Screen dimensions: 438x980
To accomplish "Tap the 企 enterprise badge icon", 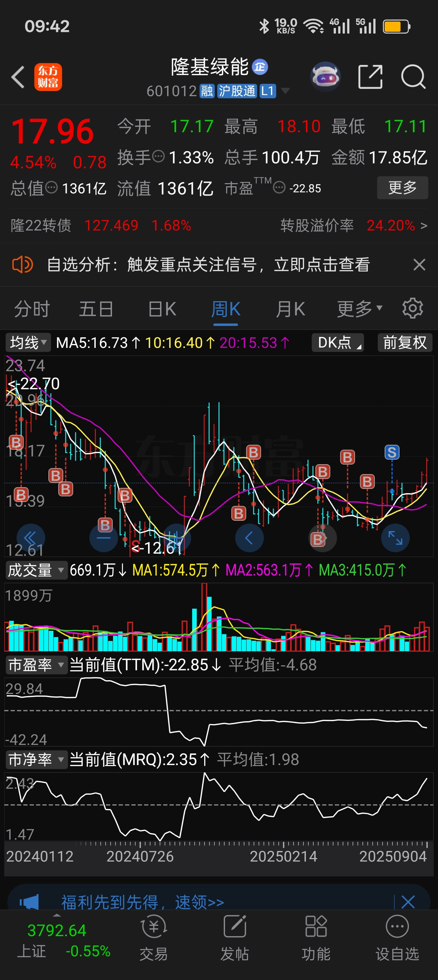I will pyautogui.click(x=260, y=67).
